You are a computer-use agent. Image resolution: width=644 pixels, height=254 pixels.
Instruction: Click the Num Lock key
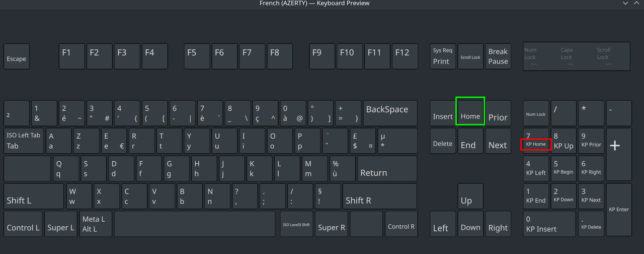[536, 113]
